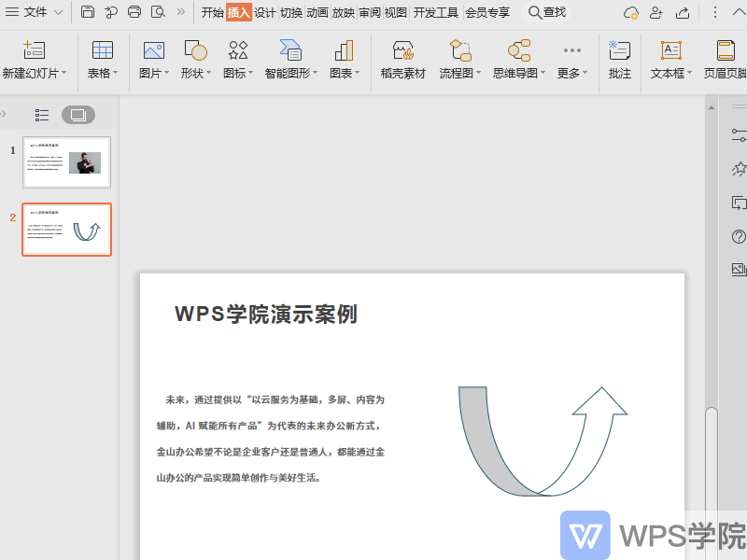This screenshot has height=560, width=747.
Task: Click the Print icon
Action: (134, 12)
